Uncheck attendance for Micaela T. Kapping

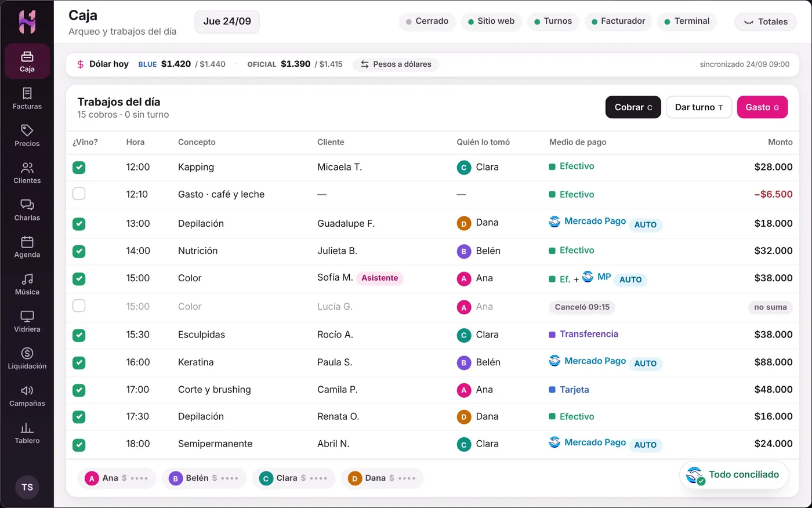tap(79, 168)
